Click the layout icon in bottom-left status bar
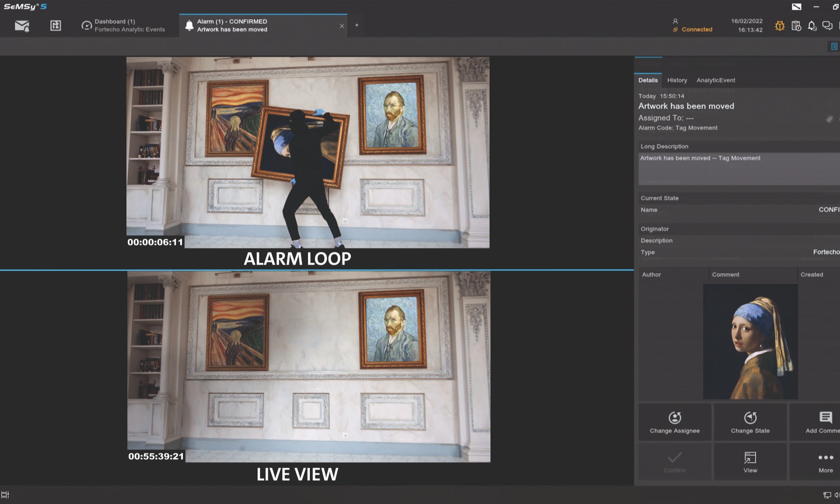This screenshot has height=504, width=840. (x=5, y=495)
